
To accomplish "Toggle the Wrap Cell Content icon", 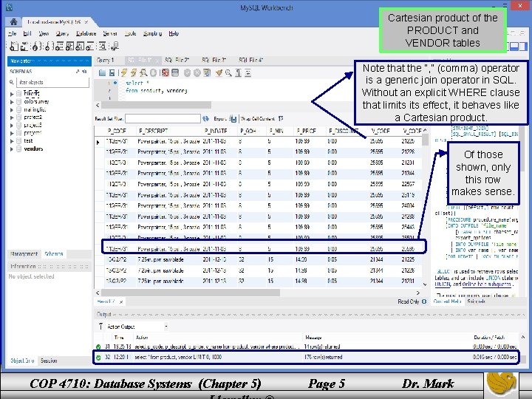I will [281, 119].
